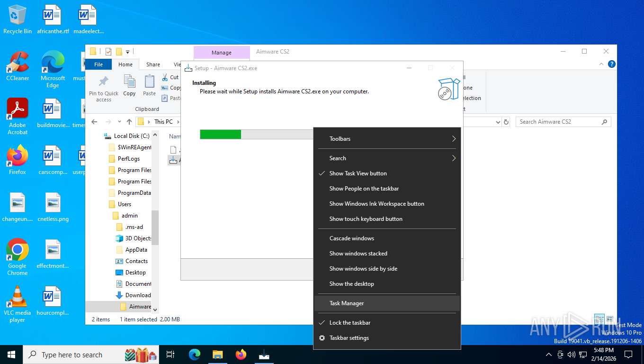Refresh the Explorer address bar
This screenshot has width=644, height=364.
tap(506, 122)
